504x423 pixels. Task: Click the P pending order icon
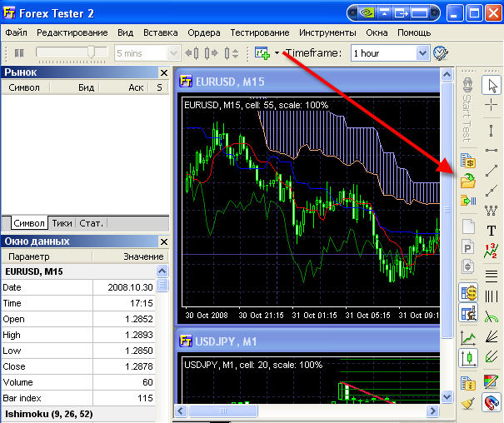[x=468, y=247]
